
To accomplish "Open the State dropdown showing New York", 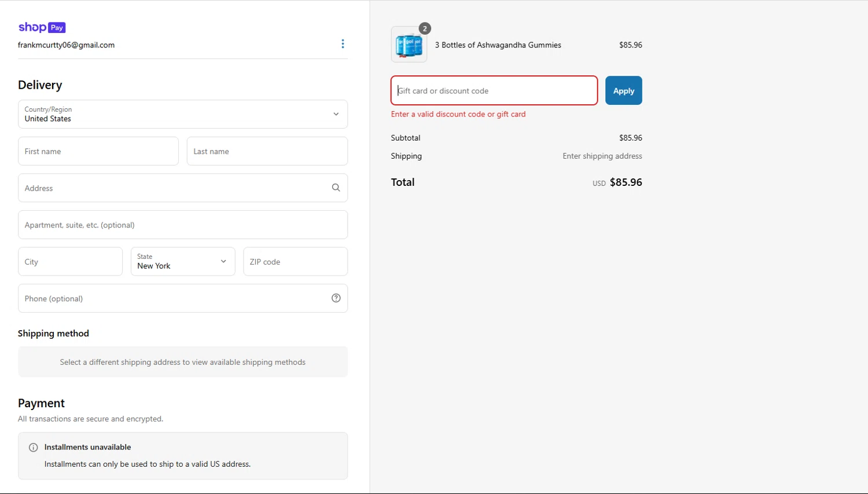I will click(183, 262).
